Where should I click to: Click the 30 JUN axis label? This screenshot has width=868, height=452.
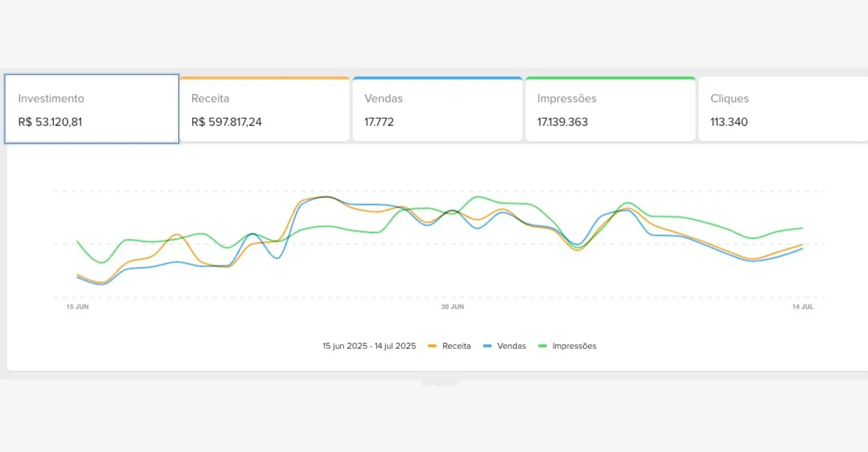(x=453, y=307)
